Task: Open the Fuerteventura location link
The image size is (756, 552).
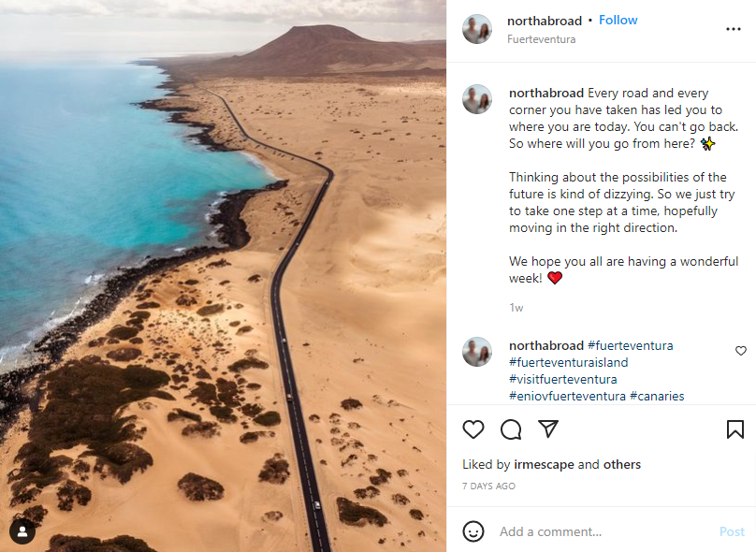Action: (x=541, y=39)
